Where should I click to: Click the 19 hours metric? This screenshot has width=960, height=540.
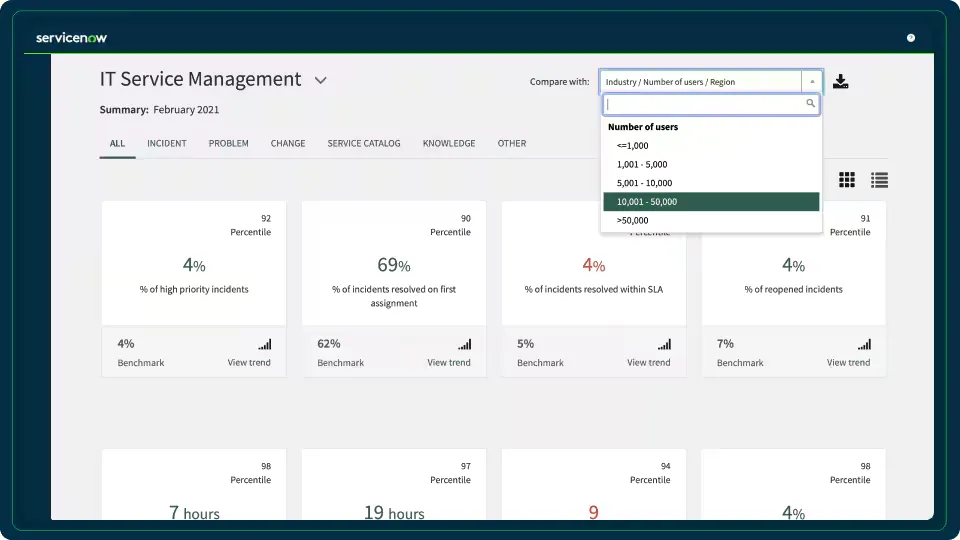pos(394,512)
